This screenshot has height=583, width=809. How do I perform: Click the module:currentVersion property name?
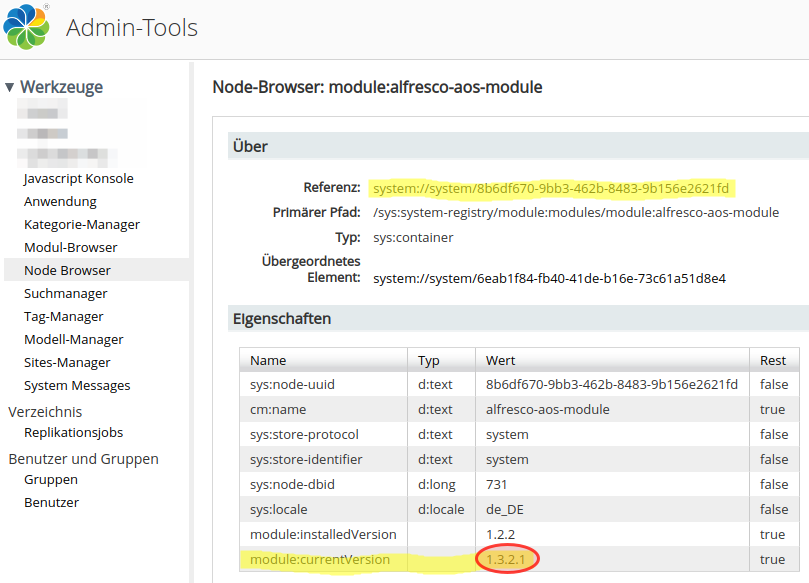pos(320,560)
